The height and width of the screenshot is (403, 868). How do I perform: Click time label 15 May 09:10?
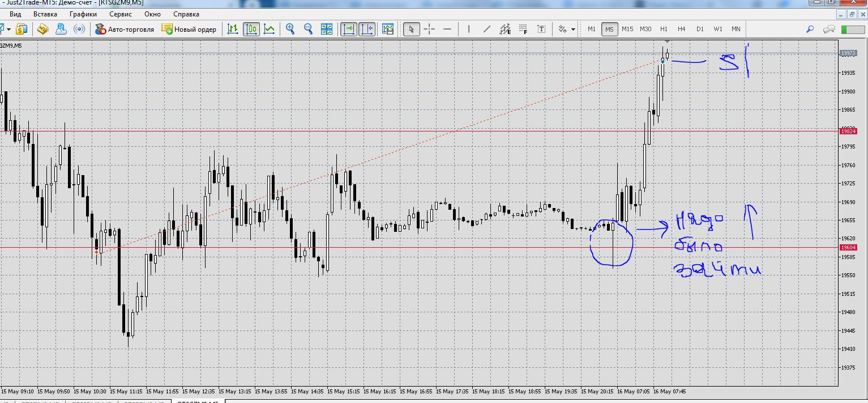[x=18, y=392]
